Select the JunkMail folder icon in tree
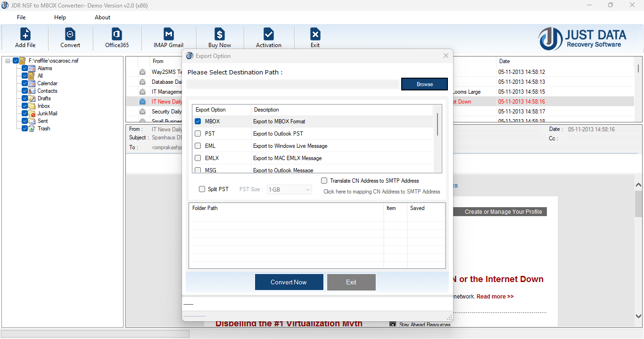Image resolution: width=644 pixels, height=339 pixels. [x=32, y=113]
